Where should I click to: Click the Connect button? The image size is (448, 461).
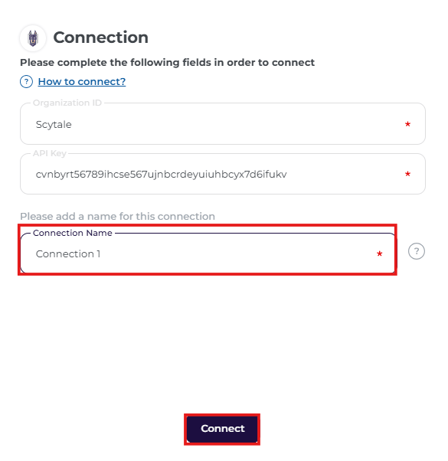[222, 429]
